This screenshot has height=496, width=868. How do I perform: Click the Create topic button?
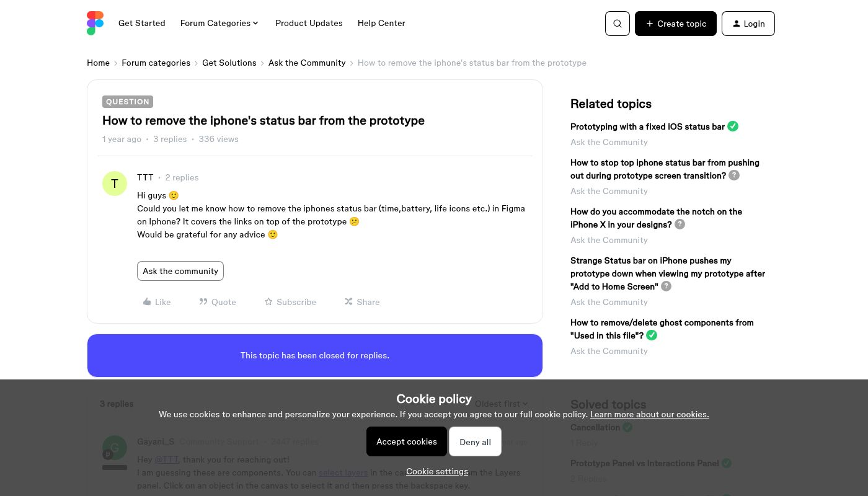click(676, 24)
